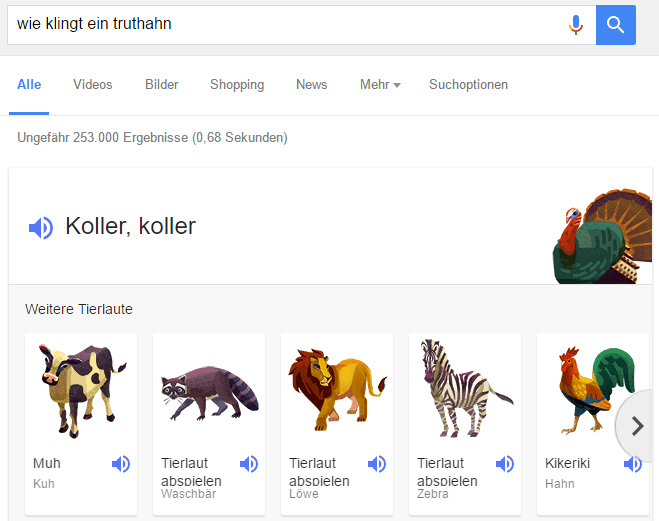
Task: Open the Suchoptionen search tools
Action: [x=468, y=85]
